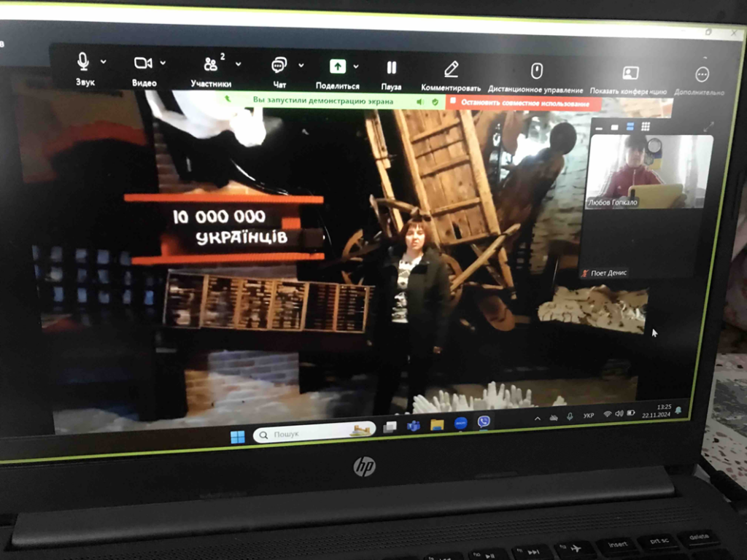Screen dimensions: 747x560
Task: Select the Любов Гопкало video thumbnail
Action: point(649,172)
